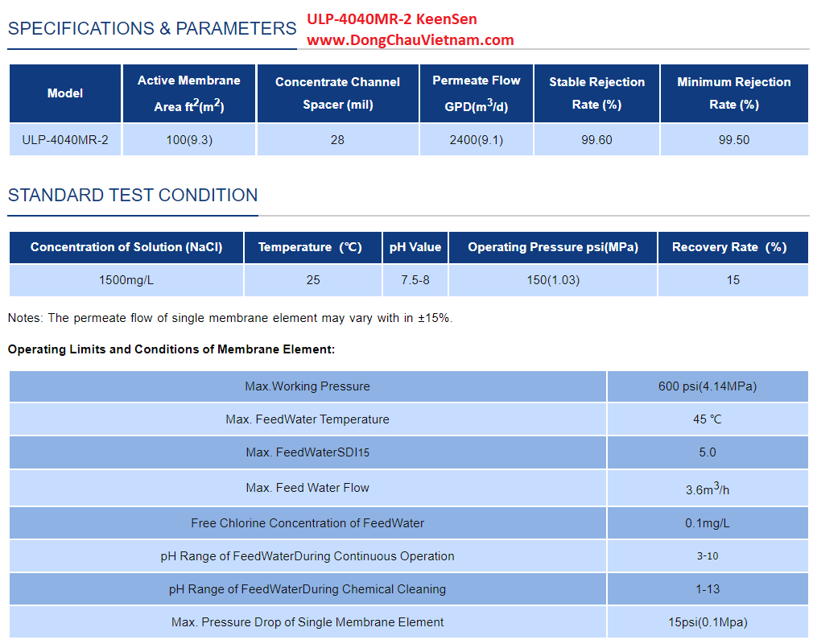This screenshot has width=813, height=644.
Task: Select the Standard Test Condition heading
Action: tap(133, 195)
